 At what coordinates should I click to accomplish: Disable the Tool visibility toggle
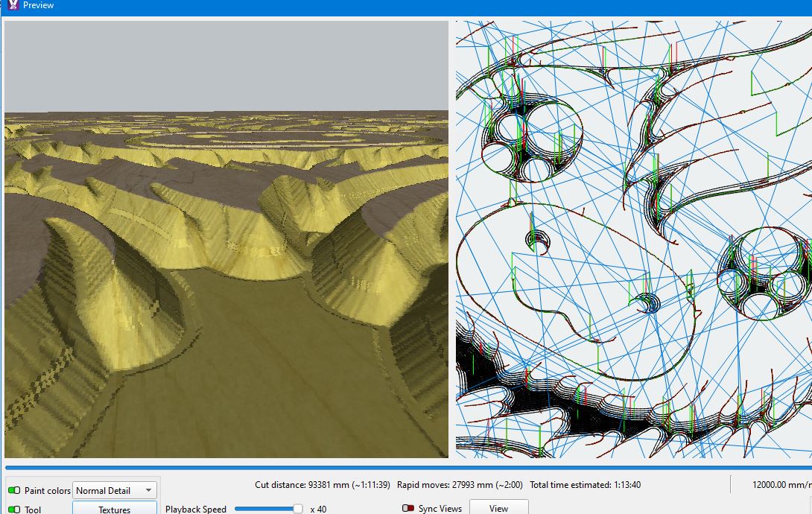click(14, 510)
